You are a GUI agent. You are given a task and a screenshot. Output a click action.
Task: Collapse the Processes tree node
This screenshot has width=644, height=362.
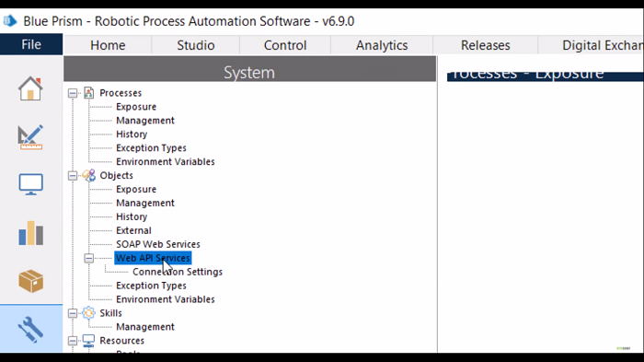point(73,93)
